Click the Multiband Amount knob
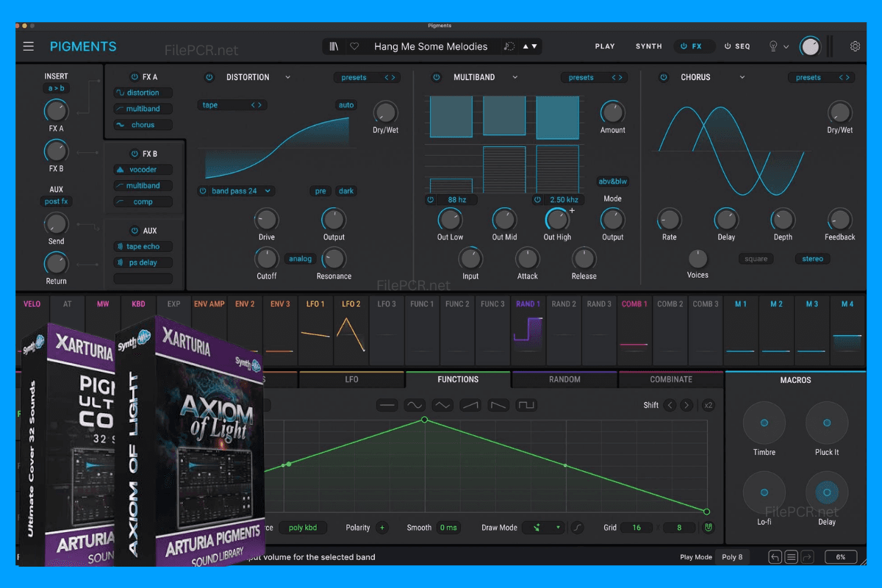Viewport: 882px width, 588px height. pos(612,112)
